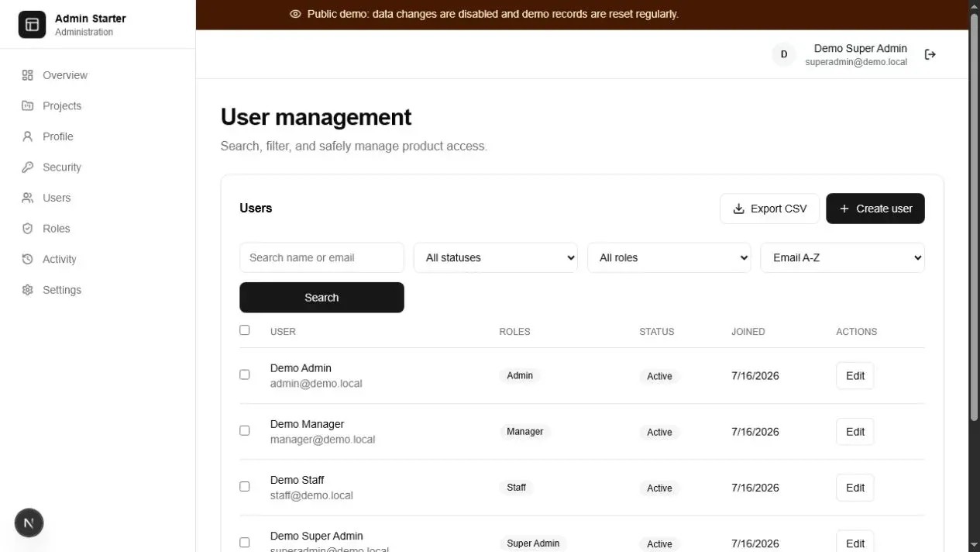Screen dimensions: 980x552
Task: Click the User management heading
Action: pos(316,117)
